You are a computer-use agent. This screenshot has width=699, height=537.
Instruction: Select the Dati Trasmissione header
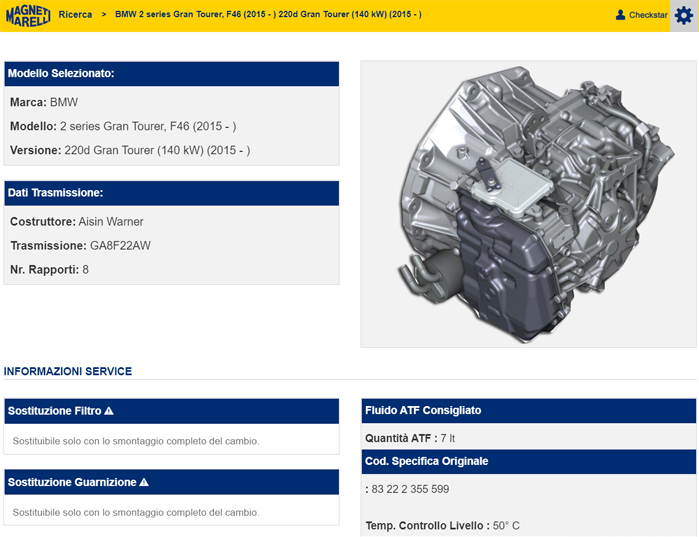[172, 193]
